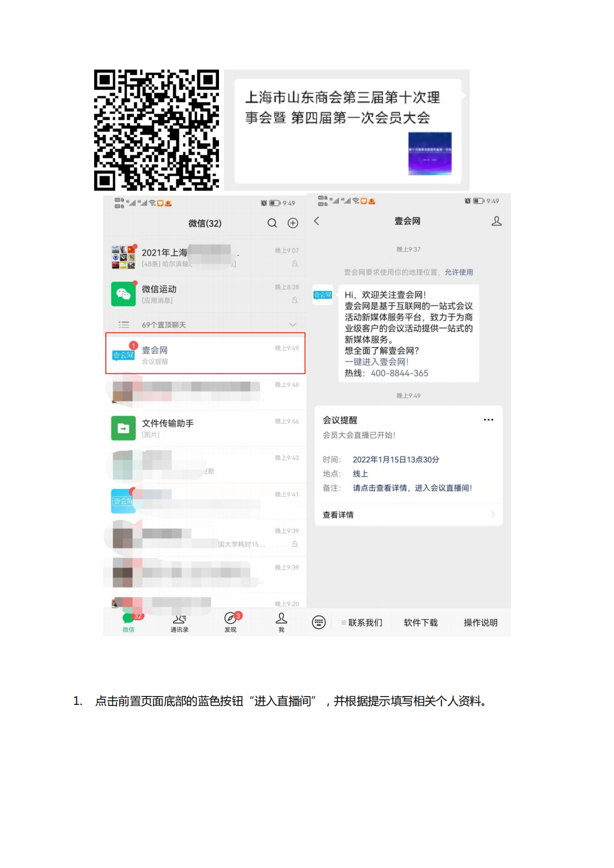Viewport: 614px width, 868px height.
Task: Open the 壹会网 chat with 会议提醒
Action: pyautogui.click(x=205, y=354)
